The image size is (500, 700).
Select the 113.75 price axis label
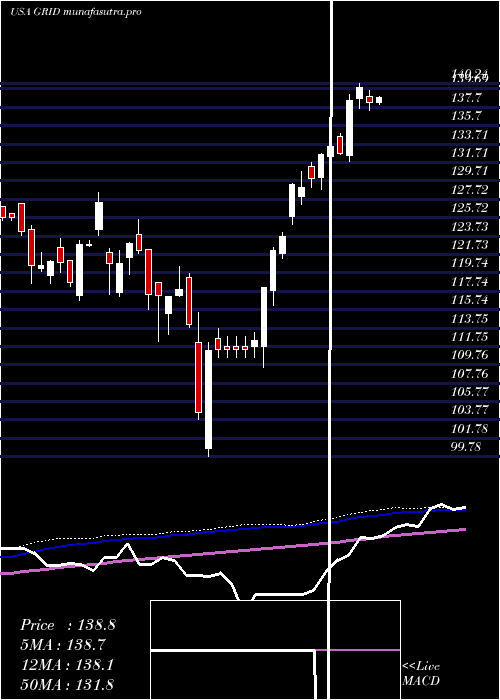469,319
